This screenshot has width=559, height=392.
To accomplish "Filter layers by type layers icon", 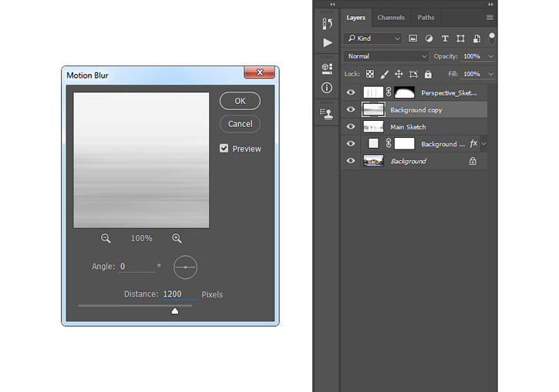I will [445, 39].
